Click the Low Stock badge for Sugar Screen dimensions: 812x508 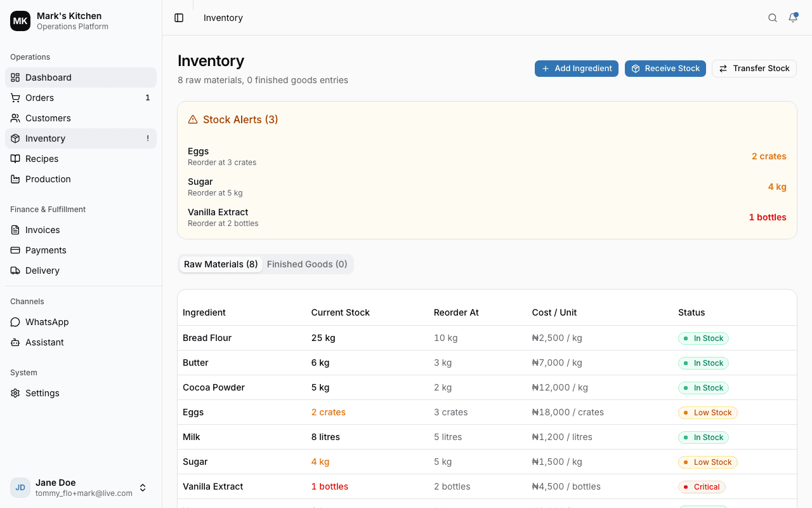(x=707, y=462)
